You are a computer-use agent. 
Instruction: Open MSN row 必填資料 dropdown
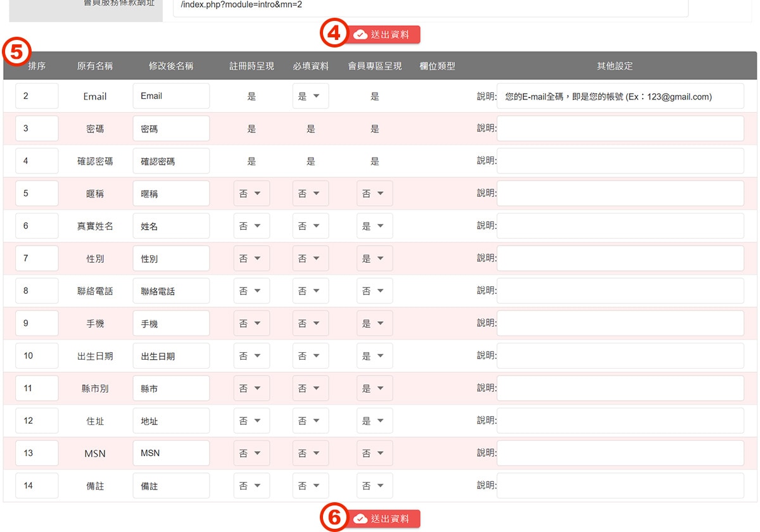click(310, 453)
